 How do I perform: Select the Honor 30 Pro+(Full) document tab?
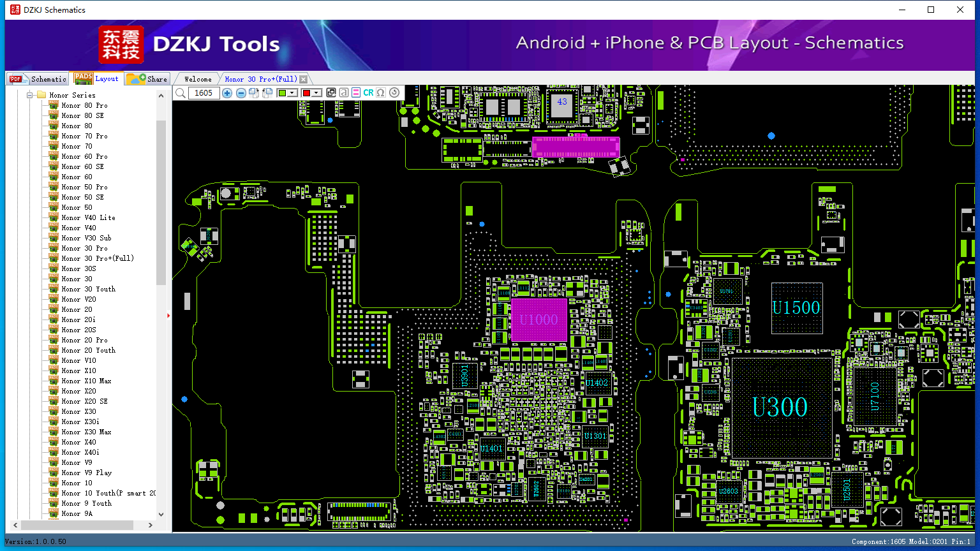[260, 79]
